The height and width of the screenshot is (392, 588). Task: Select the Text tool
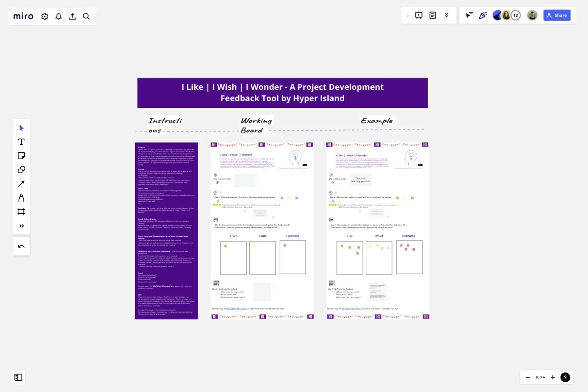pos(22,142)
